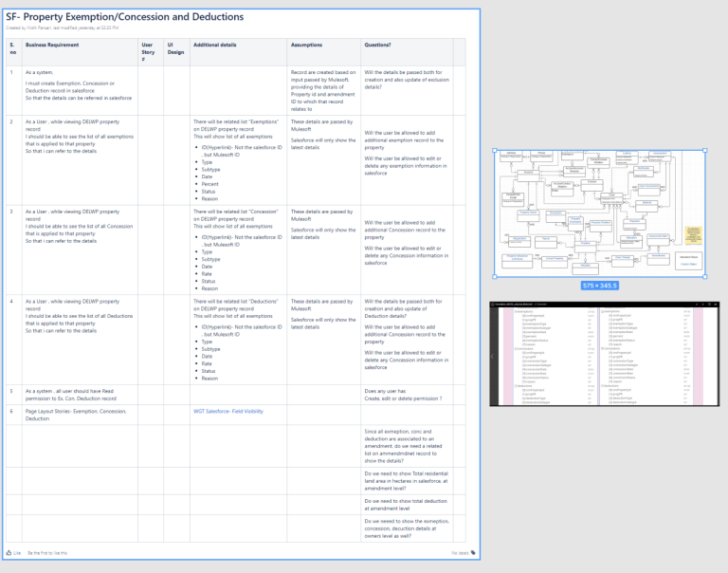The height and width of the screenshot is (573, 728).
Task: Click 'Do we need to show total deduction' cell
Action: click(x=406, y=505)
